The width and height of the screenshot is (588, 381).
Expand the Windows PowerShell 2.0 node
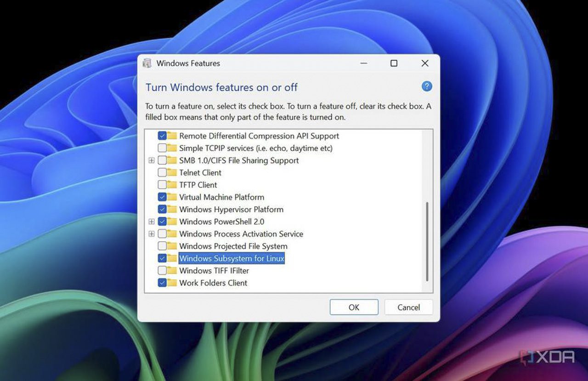tap(152, 222)
